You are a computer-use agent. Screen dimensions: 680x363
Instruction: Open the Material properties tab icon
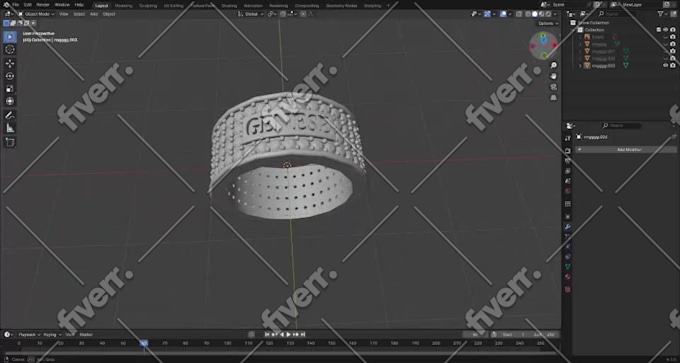click(568, 277)
